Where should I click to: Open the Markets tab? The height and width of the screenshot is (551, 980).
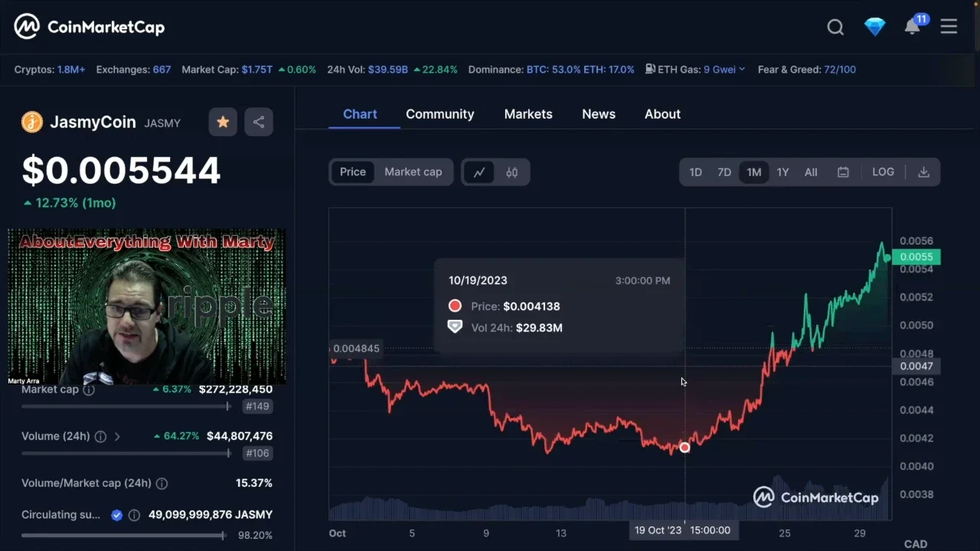[528, 114]
